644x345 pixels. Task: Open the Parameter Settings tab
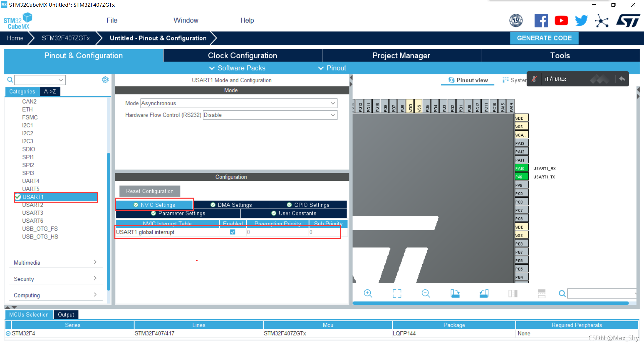(x=178, y=213)
